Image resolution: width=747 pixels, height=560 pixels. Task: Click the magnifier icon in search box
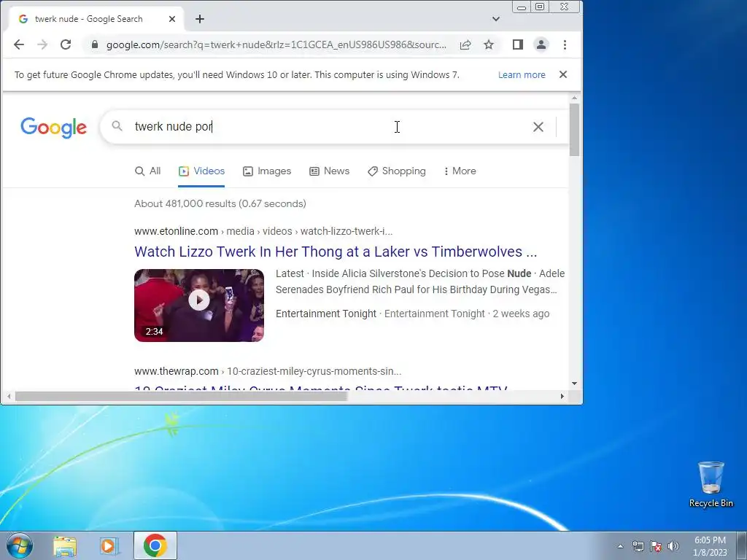(117, 125)
